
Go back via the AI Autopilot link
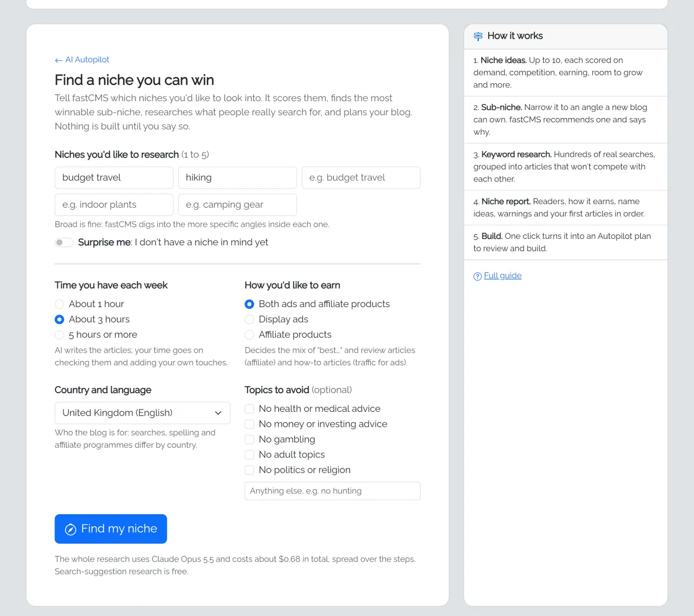click(x=82, y=60)
